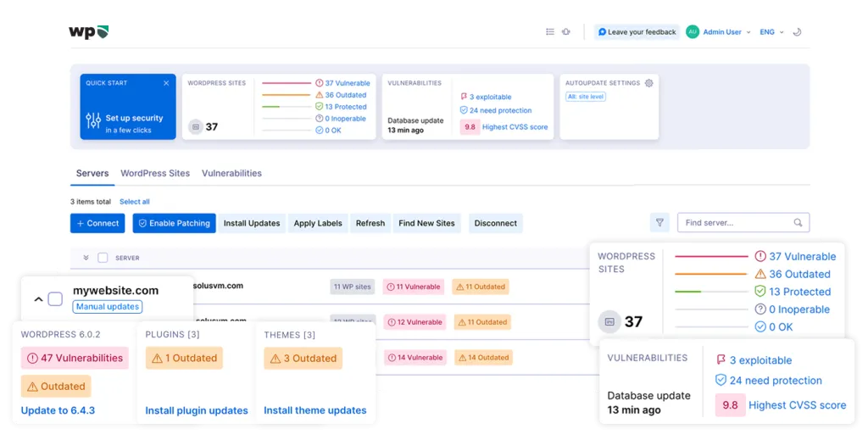Click the 37 sites count icon in top card
Screen dimensions: 868x440
click(196, 126)
